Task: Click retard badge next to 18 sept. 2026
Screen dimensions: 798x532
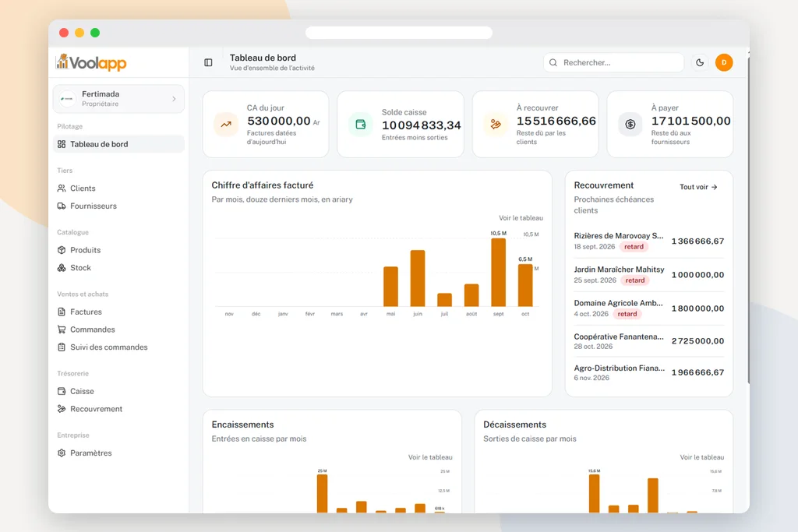Action: 634,247
